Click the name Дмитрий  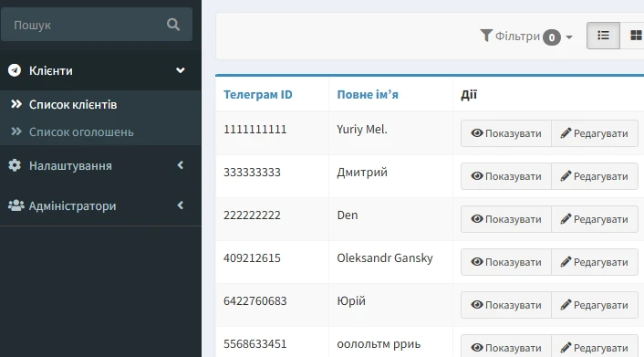point(362,173)
